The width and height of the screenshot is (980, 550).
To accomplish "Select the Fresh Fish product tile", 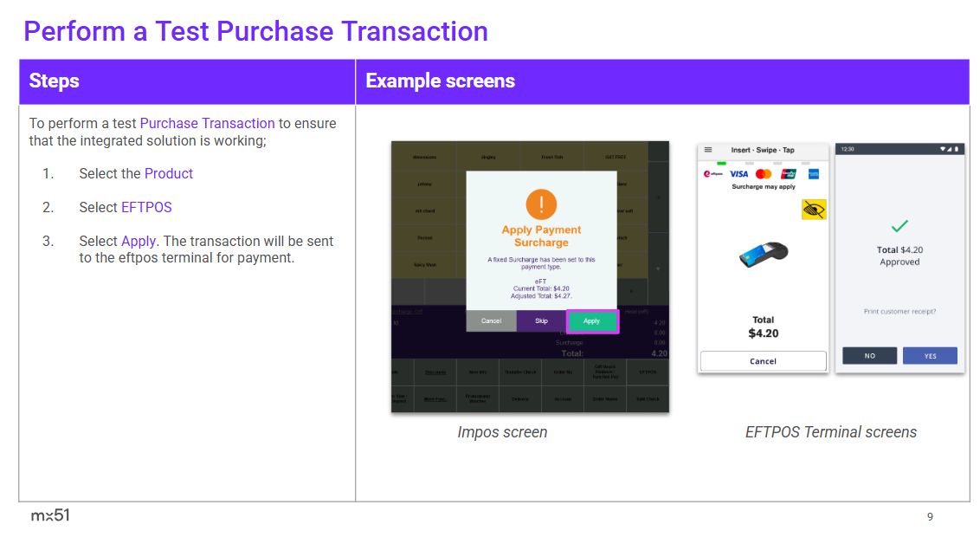I will 551,157.
